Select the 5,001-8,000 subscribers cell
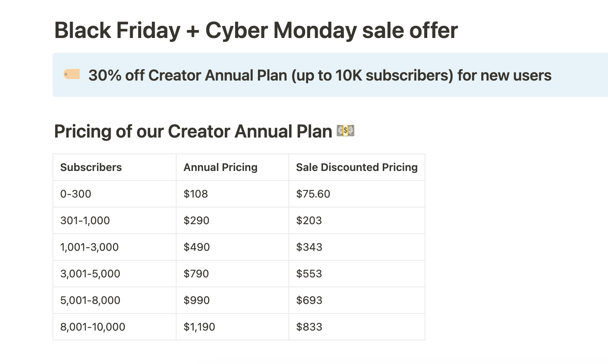Image resolution: width=608 pixels, height=364 pixels. pos(90,300)
